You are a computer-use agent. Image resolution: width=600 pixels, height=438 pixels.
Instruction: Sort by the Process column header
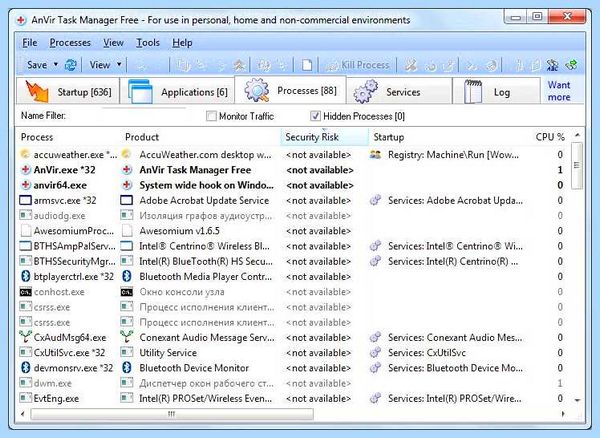(x=68, y=137)
